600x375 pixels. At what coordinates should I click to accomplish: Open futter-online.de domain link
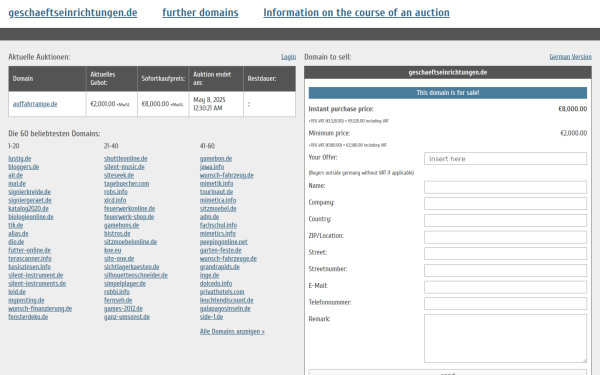point(29,251)
